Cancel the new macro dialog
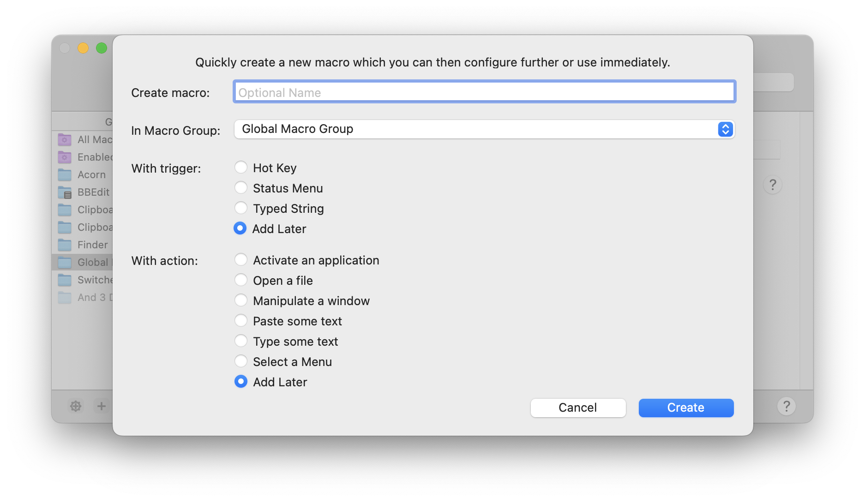The image size is (865, 504). pyautogui.click(x=578, y=408)
